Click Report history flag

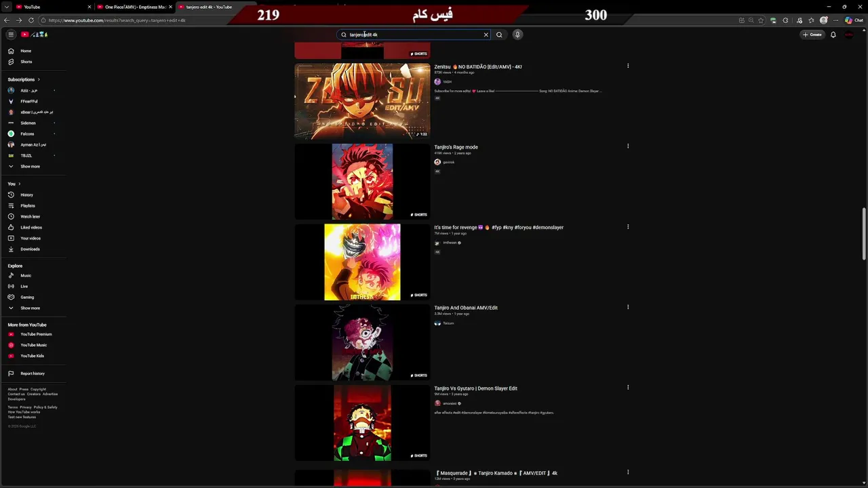(x=33, y=373)
